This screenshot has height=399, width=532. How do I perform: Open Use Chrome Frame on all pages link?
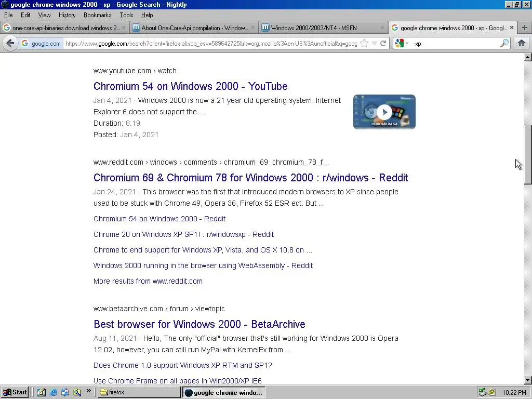point(178,381)
